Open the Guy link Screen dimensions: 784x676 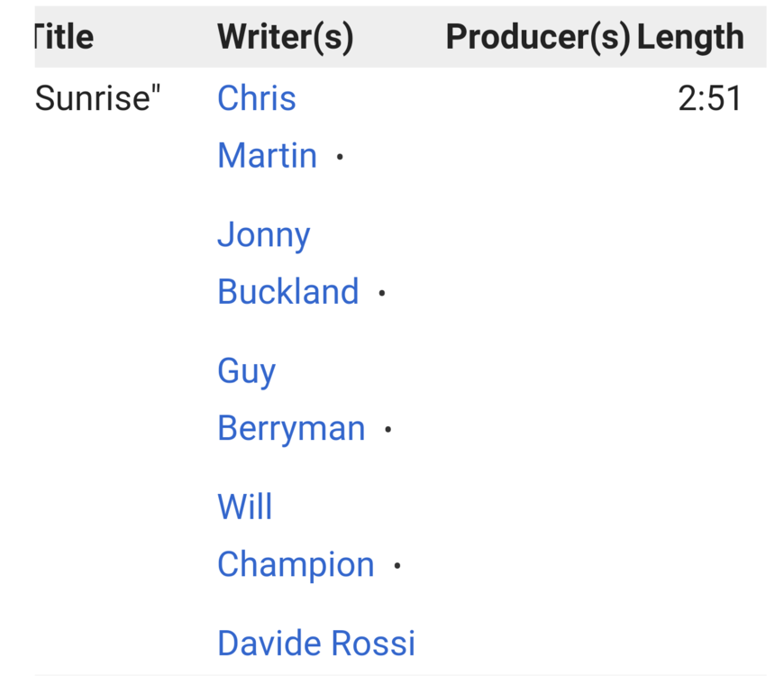click(x=246, y=371)
